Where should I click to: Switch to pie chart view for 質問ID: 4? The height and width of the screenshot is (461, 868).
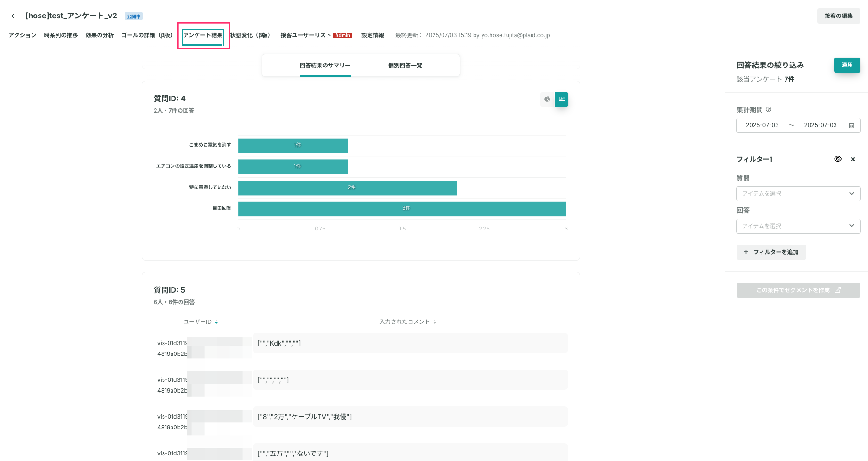point(547,99)
